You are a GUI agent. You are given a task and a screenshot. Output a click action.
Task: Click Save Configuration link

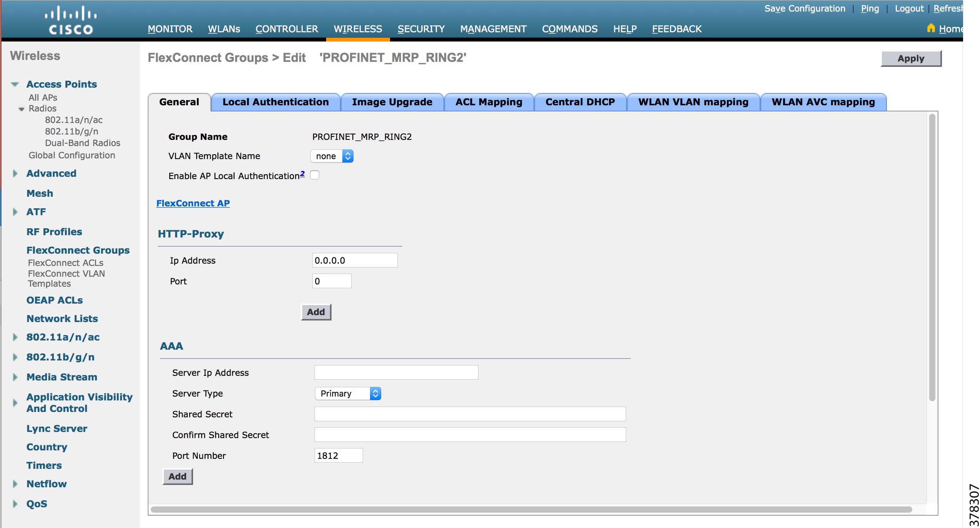[805, 8]
